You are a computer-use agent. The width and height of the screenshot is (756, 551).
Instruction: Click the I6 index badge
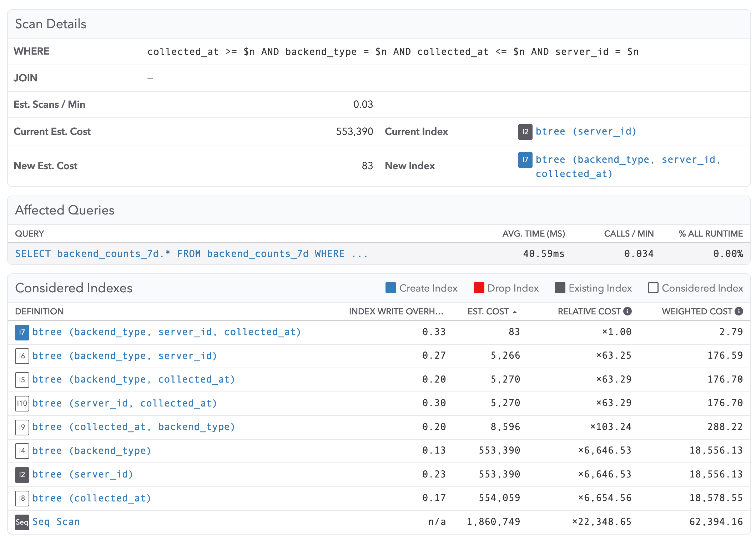coord(22,356)
